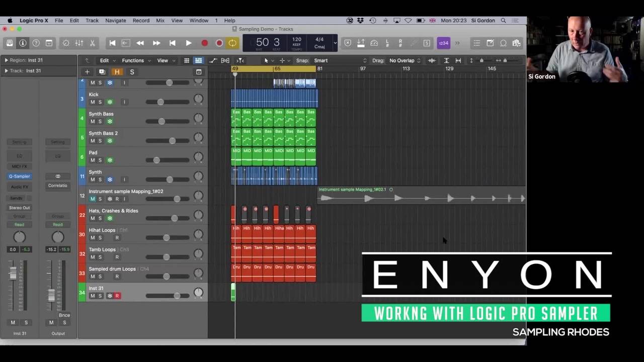Toggle record enable on Inst 31 track

117,296
